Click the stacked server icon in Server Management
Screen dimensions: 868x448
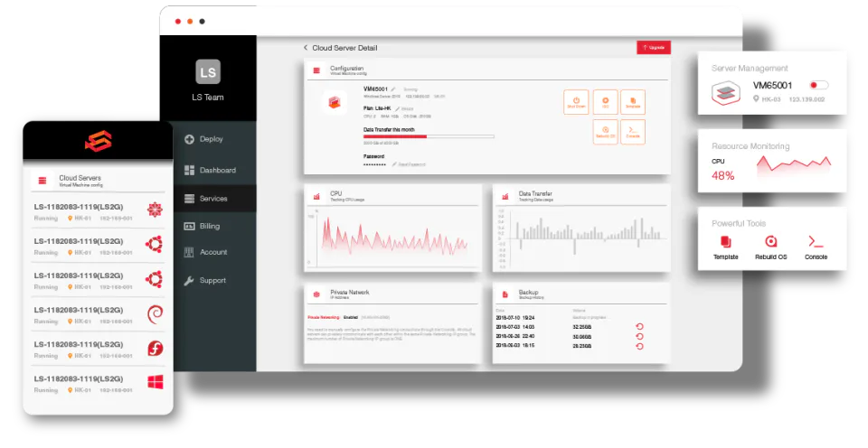pos(726,93)
